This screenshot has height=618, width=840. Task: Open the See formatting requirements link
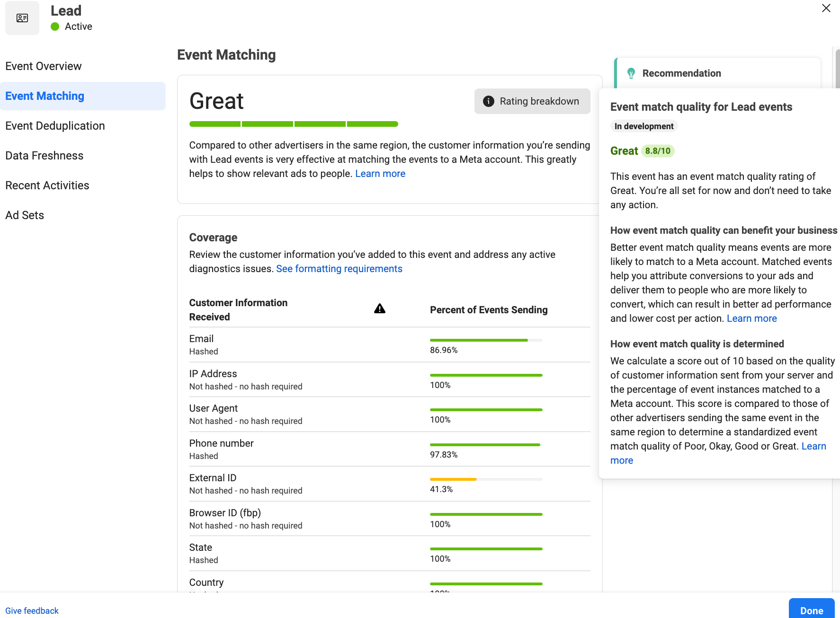[339, 269]
